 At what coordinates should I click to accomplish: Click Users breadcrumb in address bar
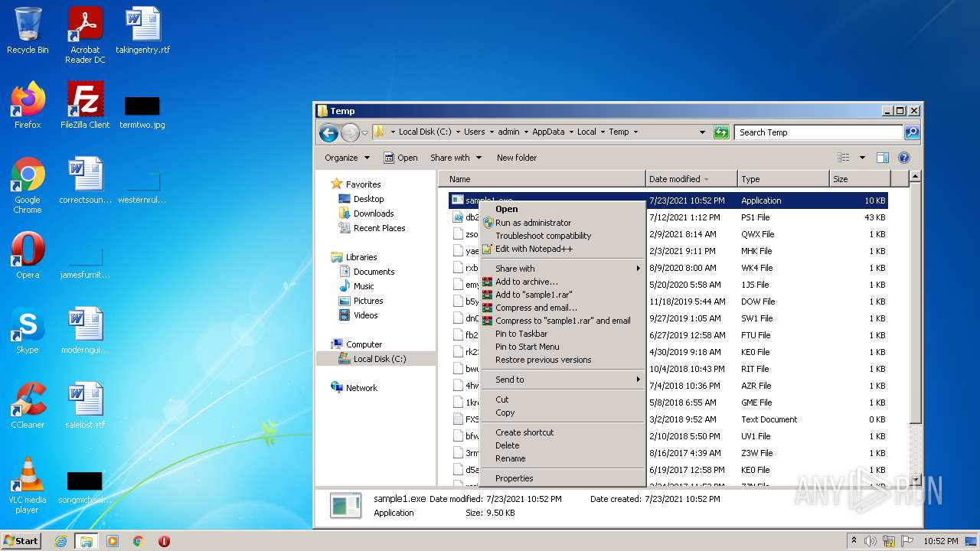(x=474, y=132)
